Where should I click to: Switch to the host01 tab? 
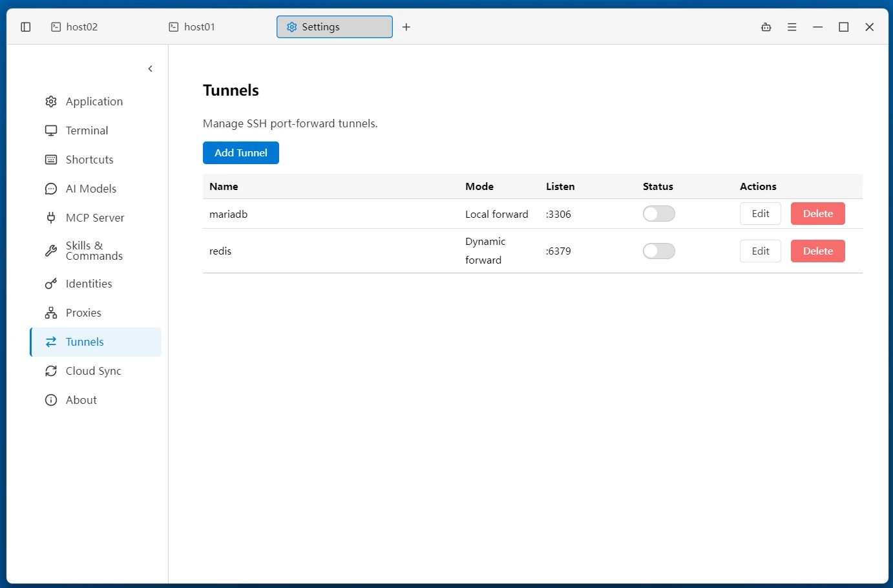point(216,27)
